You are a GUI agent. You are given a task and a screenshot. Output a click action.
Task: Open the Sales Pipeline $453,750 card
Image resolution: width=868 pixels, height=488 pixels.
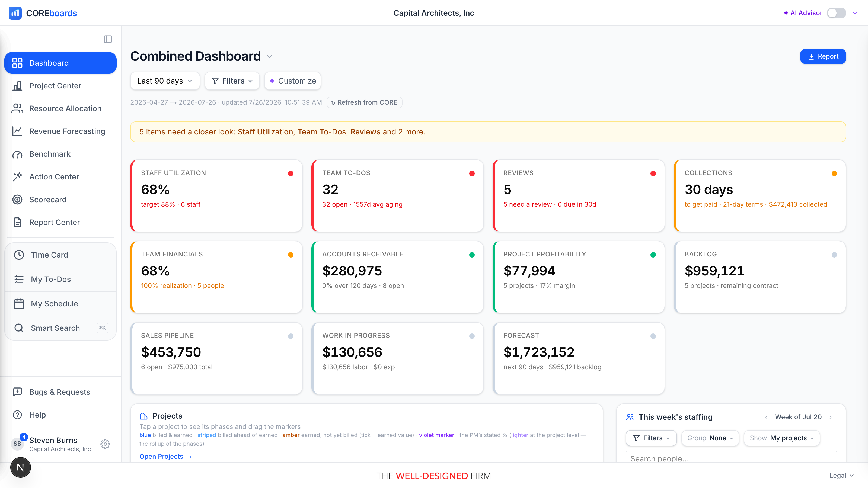(x=216, y=358)
